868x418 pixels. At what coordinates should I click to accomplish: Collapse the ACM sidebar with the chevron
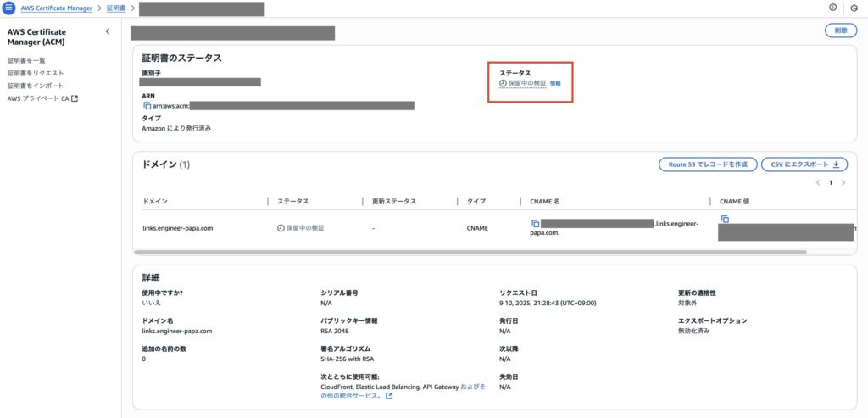pos(108,31)
